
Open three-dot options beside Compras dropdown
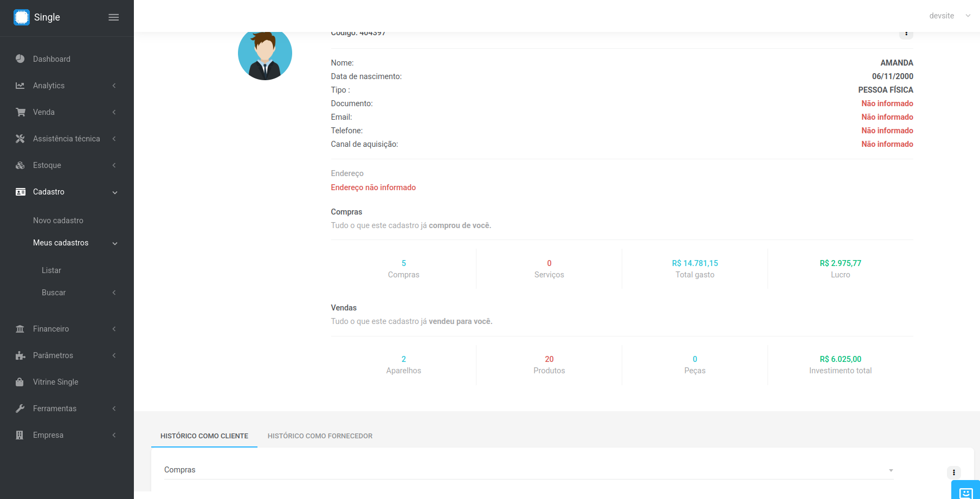tap(954, 472)
